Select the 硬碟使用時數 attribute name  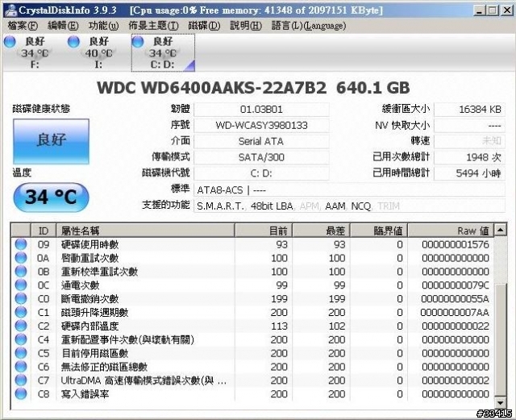89,244
